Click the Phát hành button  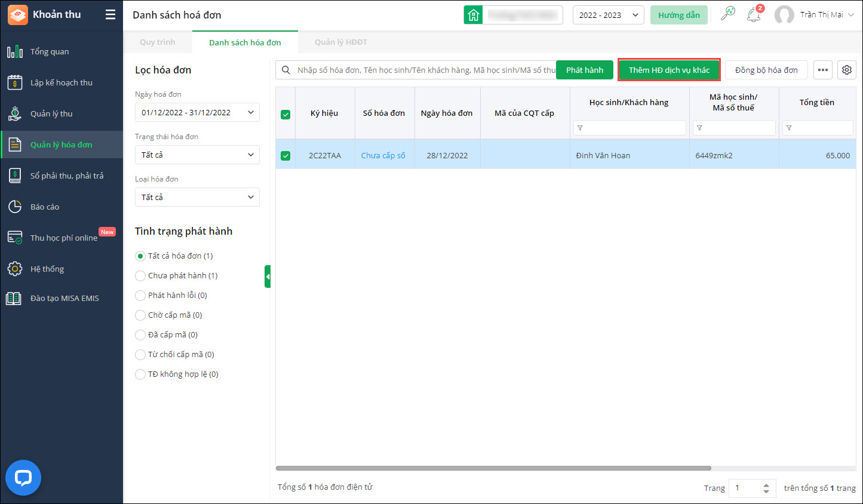pyautogui.click(x=585, y=70)
